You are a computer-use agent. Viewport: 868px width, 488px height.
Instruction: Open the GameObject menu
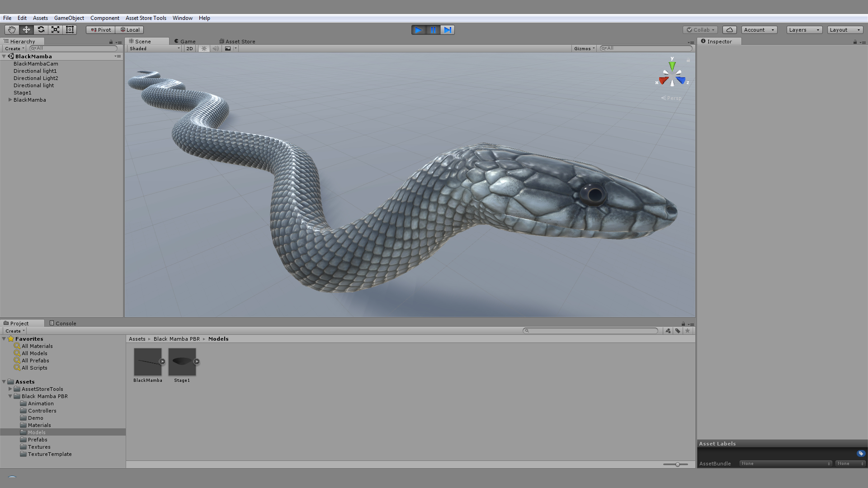coord(69,18)
